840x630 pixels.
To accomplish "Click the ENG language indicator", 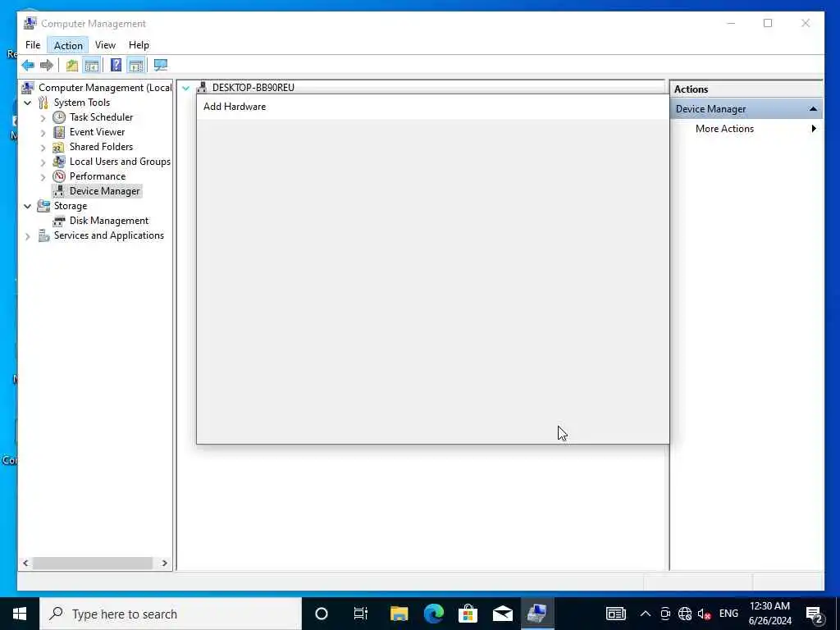I will pos(728,614).
